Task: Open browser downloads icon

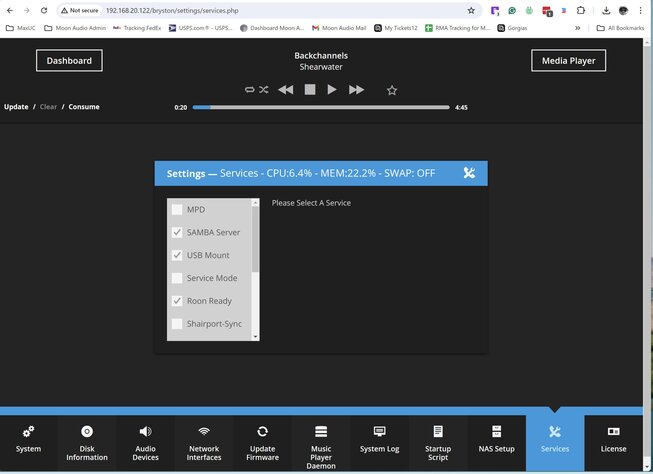Action: coord(606,10)
